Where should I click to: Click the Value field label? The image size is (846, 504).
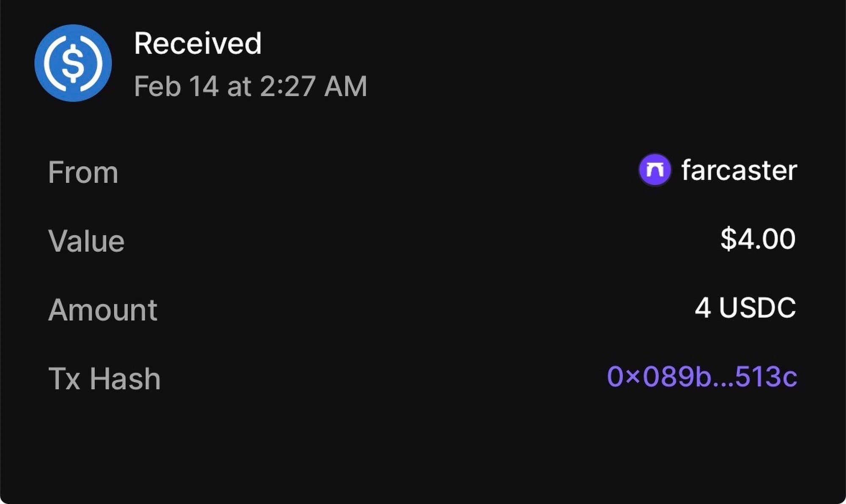pos(86,241)
